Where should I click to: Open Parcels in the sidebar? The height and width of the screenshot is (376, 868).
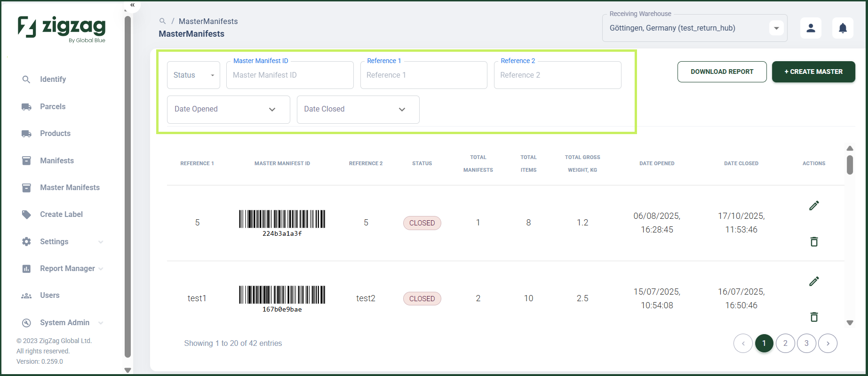click(x=53, y=106)
